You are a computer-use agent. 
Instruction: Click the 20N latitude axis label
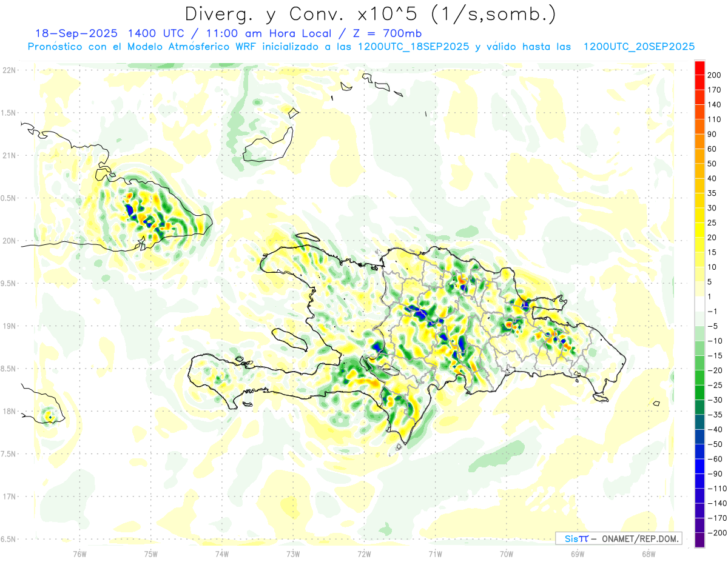(x=9, y=241)
